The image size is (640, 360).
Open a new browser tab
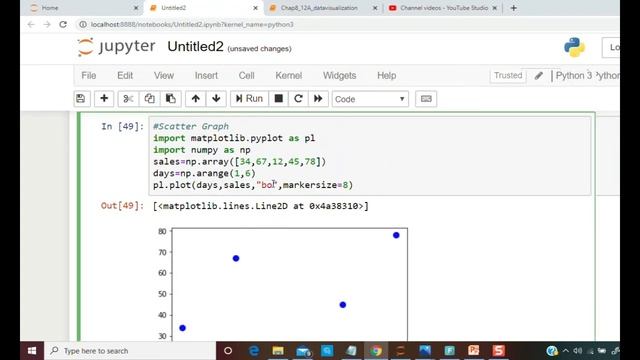tap(513, 8)
